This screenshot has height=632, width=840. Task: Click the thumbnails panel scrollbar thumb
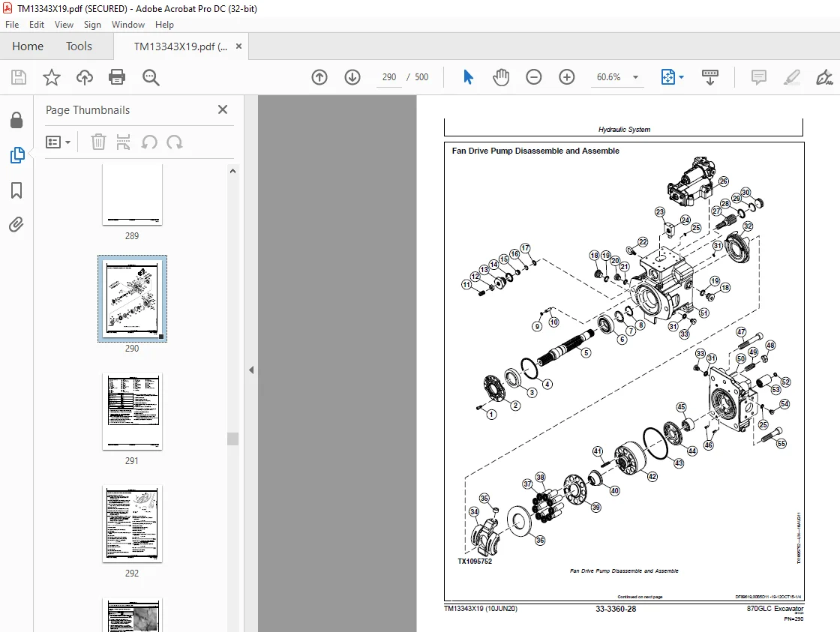click(232, 439)
